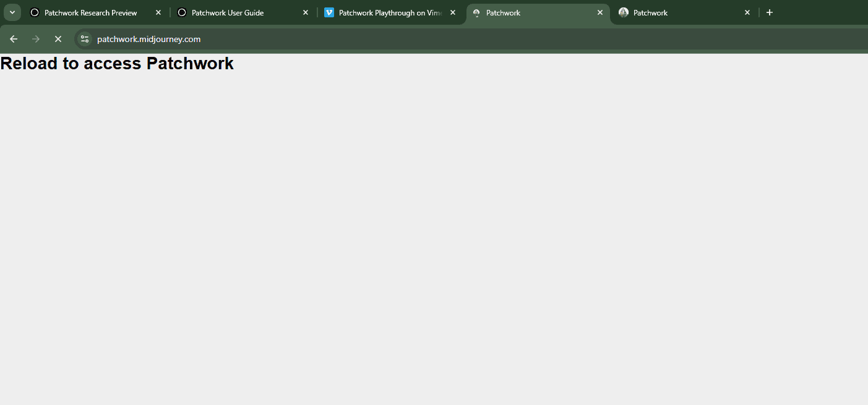The height and width of the screenshot is (405, 868).
Task: Click the Vimeo favicon on Playthrough tab
Action: (329, 12)
